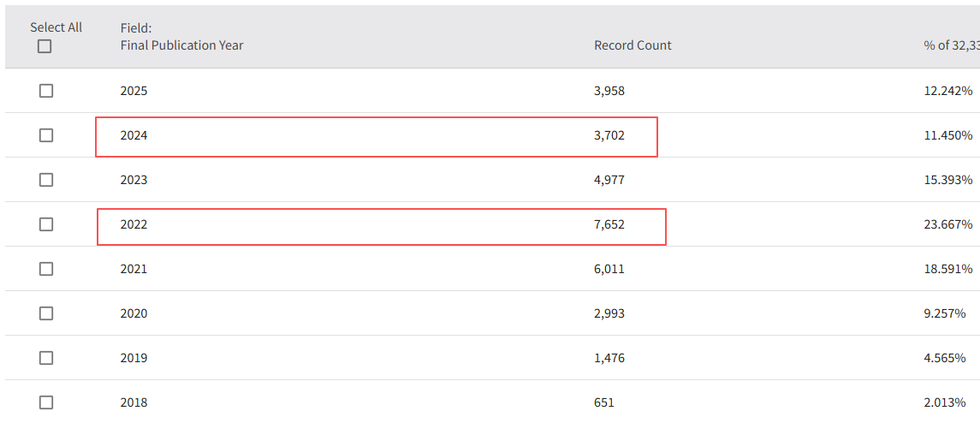Click the Record Count column header
This screenshot has height=423, width=980.
tap(633, 45)
